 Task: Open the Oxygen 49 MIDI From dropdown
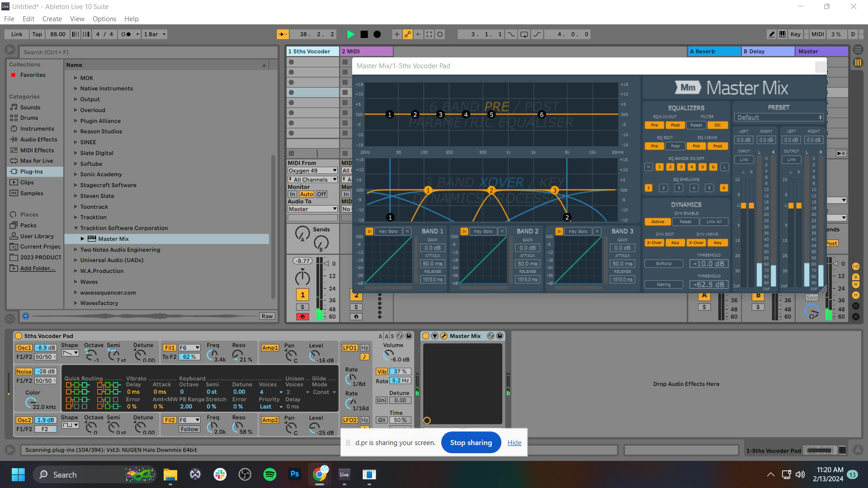312,171
